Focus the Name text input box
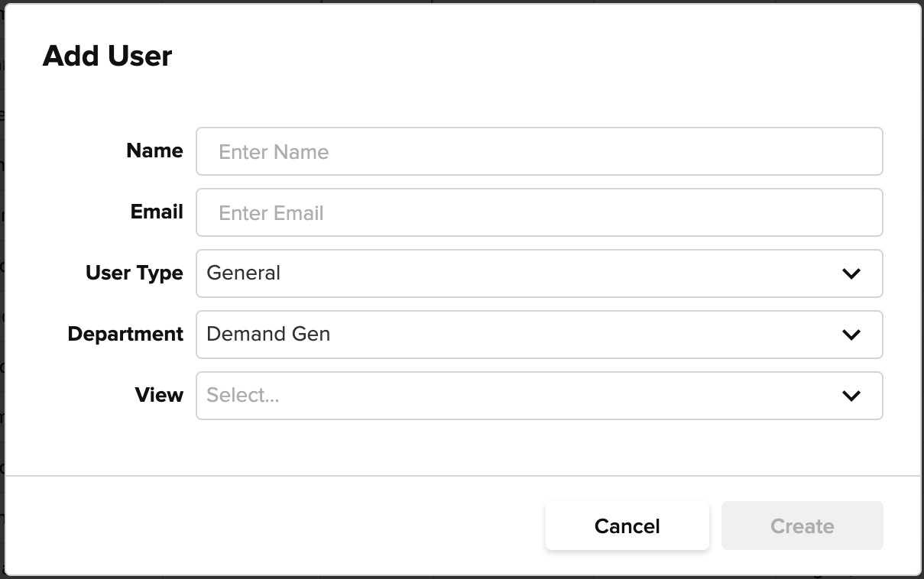 540,151
